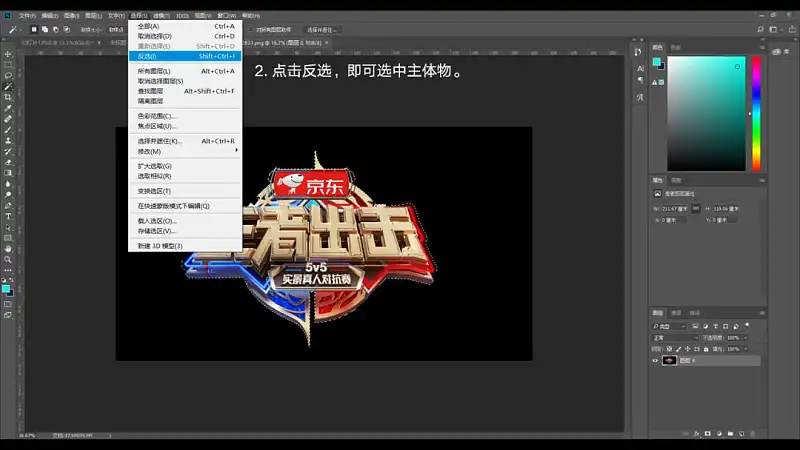Open layer opacity dropdown arrow

click(x=746, y=338)
